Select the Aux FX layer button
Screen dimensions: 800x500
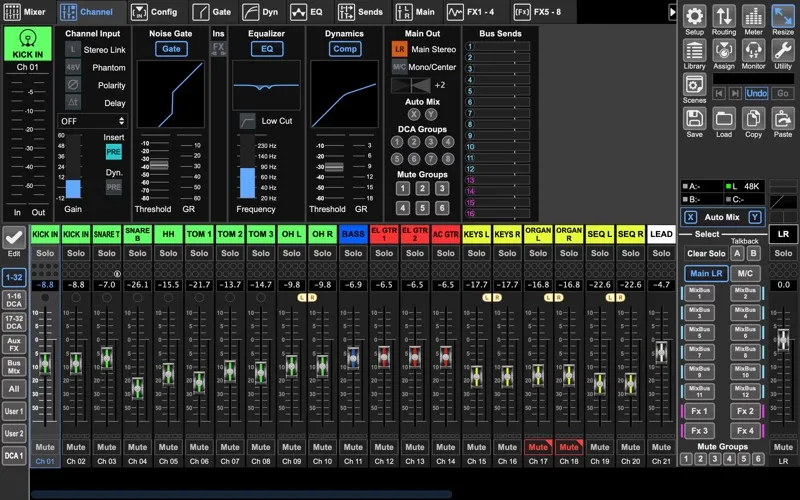pyautogui.click(x=14, y=344)
